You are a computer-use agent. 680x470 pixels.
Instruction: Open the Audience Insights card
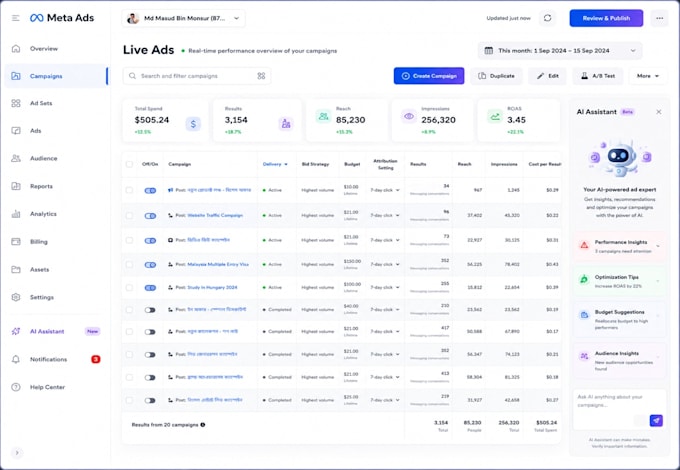(x=620, y=361)
